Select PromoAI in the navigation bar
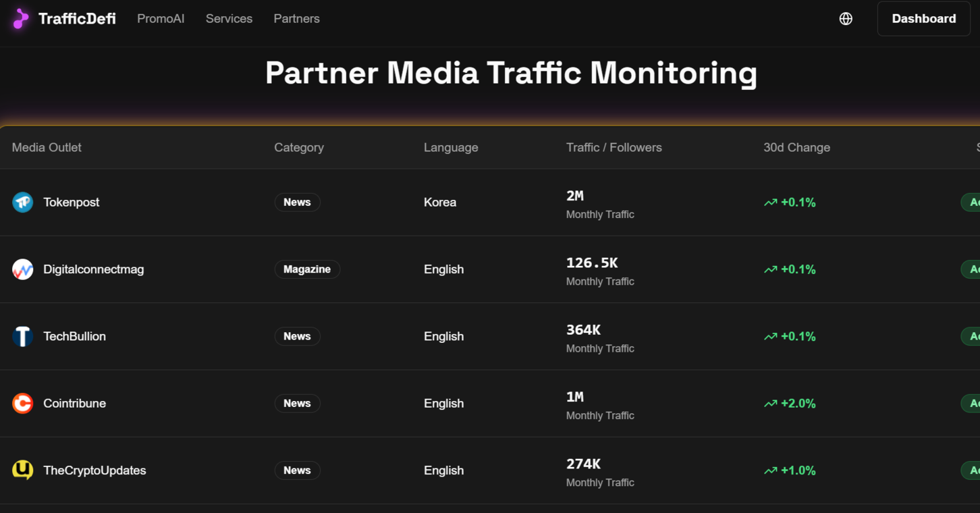The height and width of the screenshot is (513, 980). (x=161, y=18)
